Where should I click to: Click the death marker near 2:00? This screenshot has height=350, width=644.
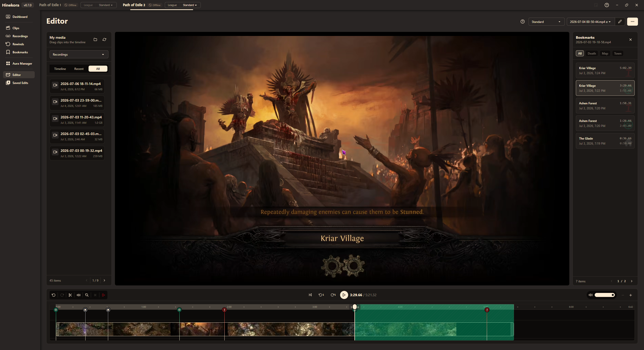pos(224,310)
